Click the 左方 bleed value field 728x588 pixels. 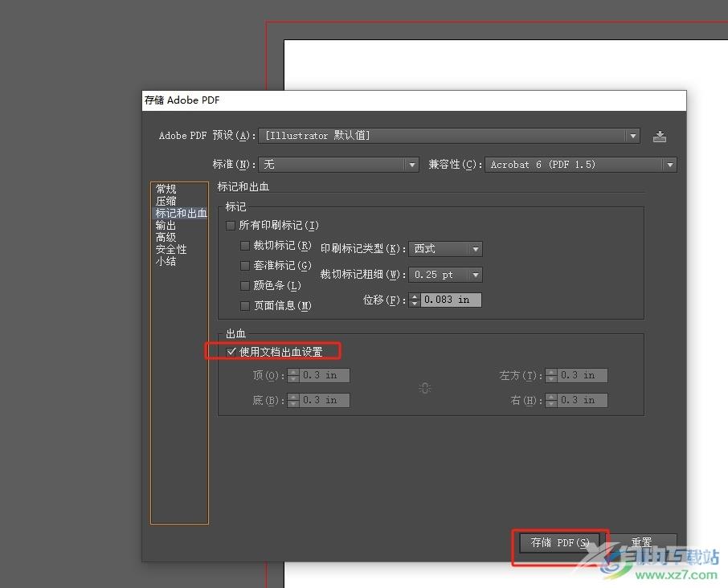[x=583, y=375]
